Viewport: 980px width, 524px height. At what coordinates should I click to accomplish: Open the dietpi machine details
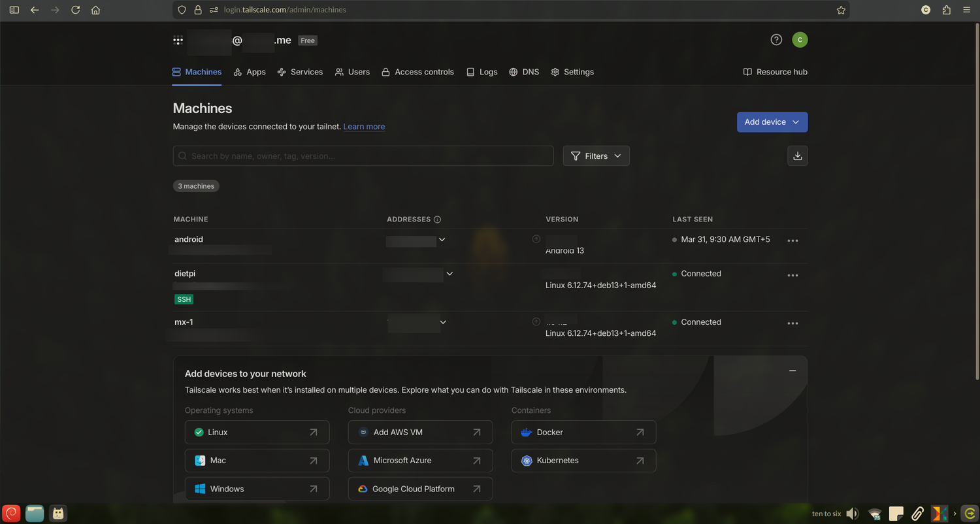point(185,274)
